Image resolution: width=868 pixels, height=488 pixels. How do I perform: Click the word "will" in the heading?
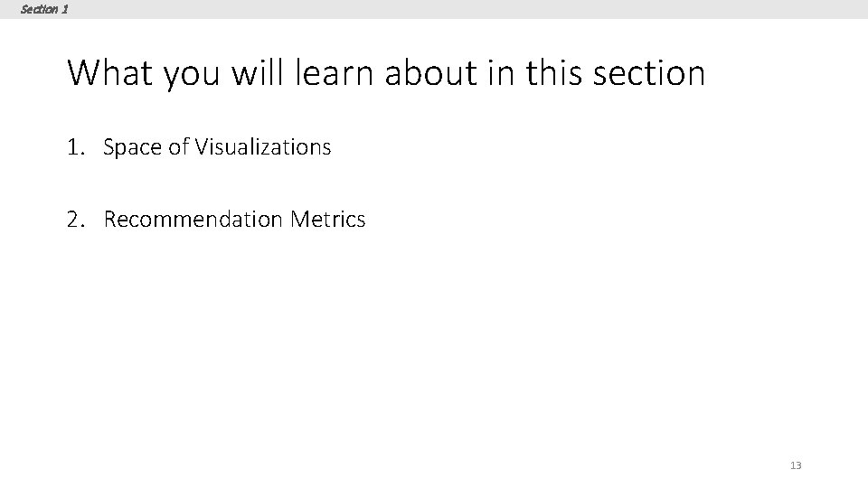tap(257, 73)
